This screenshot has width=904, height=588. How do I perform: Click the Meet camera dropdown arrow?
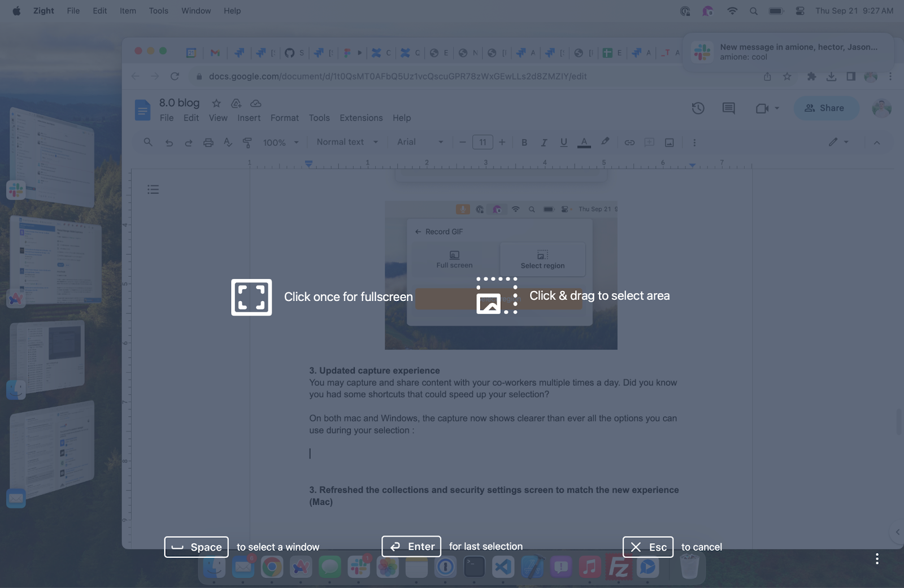point(777,108)
